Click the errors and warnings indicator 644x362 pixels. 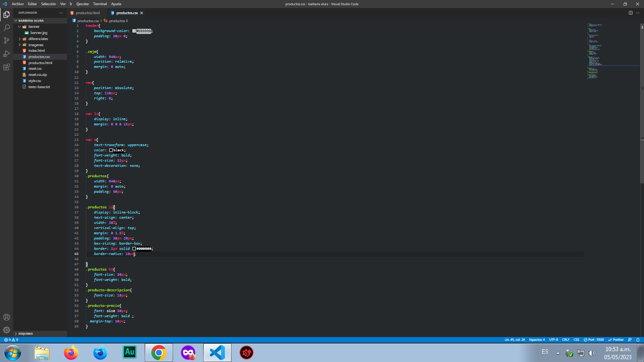point(11,339)
